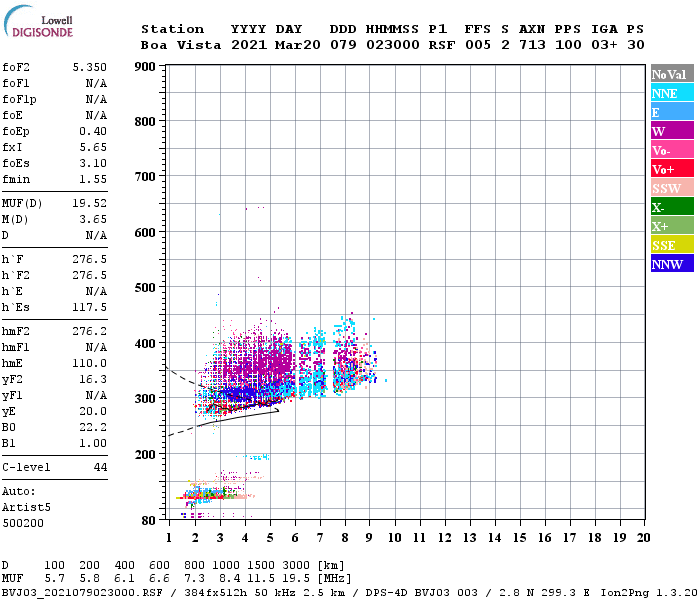Select the SSE yellow legend swatch
Viewport: 700px width, 600px height.
click(x=672, y=245)
